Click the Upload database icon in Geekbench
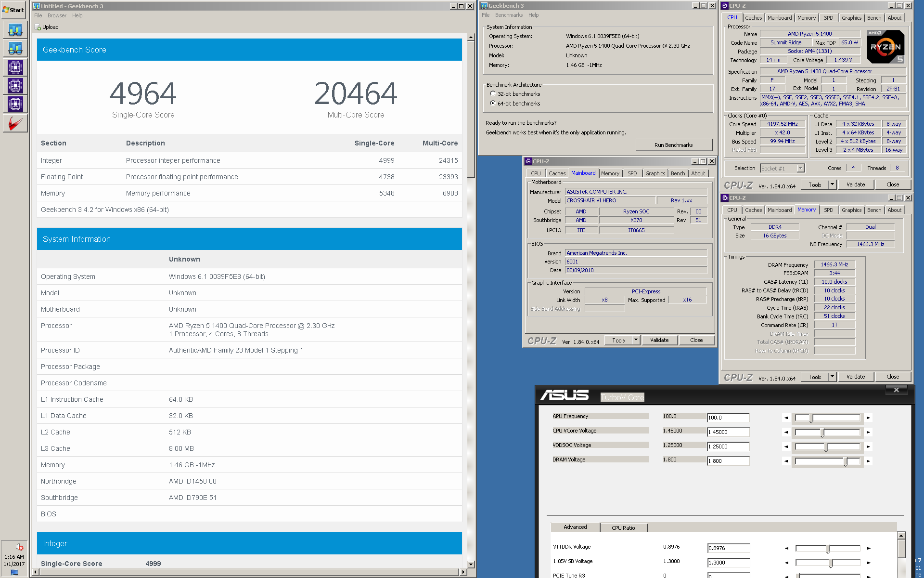Image resolution: width=924 pixels, height=578 pixels. 38,27
